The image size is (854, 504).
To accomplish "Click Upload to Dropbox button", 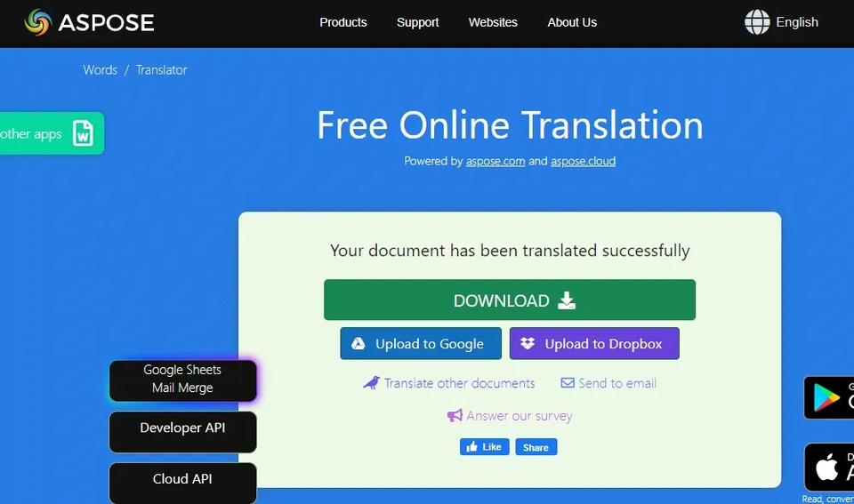I will point(594,343).
